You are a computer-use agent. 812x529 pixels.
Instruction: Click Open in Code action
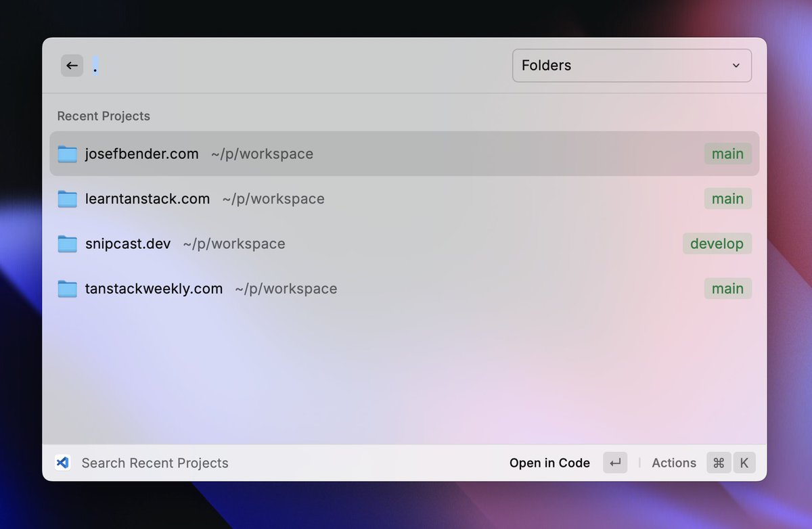tap(549, 463)
